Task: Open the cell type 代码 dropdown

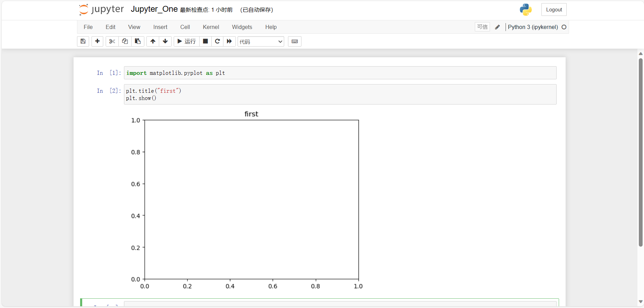Action: pos(261,41)
